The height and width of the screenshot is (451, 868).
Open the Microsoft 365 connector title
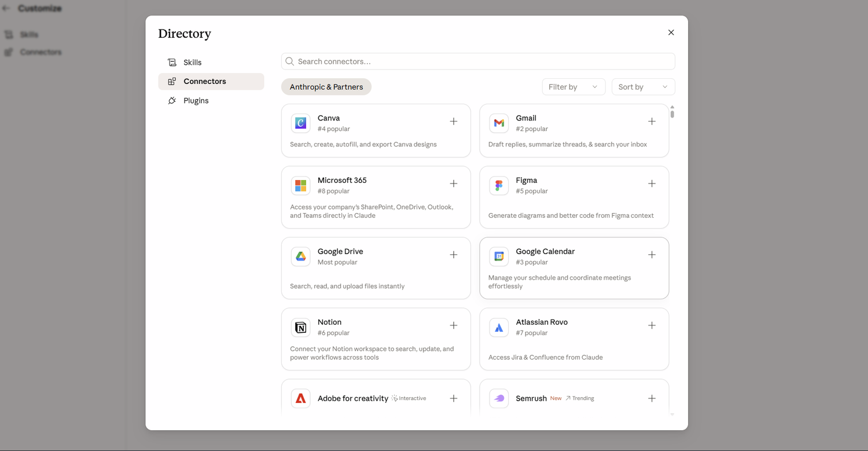click(342, 180)
